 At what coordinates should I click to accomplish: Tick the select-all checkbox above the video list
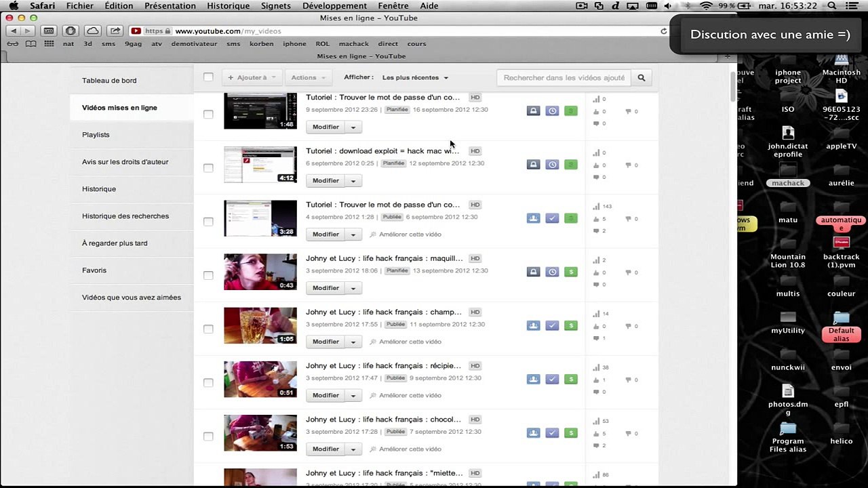pos(208,77)
